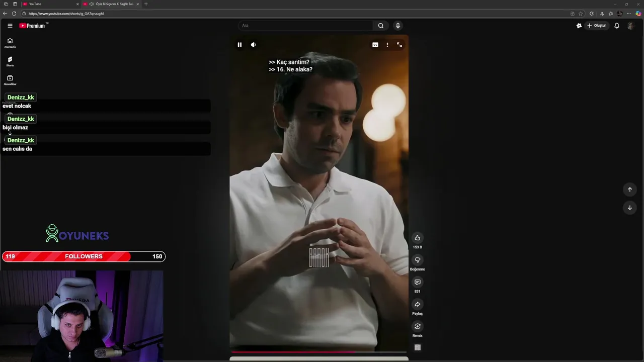Reload the current page
This screenshot has width=644, height=362.
pyautogui.click(x=14, y=14)
